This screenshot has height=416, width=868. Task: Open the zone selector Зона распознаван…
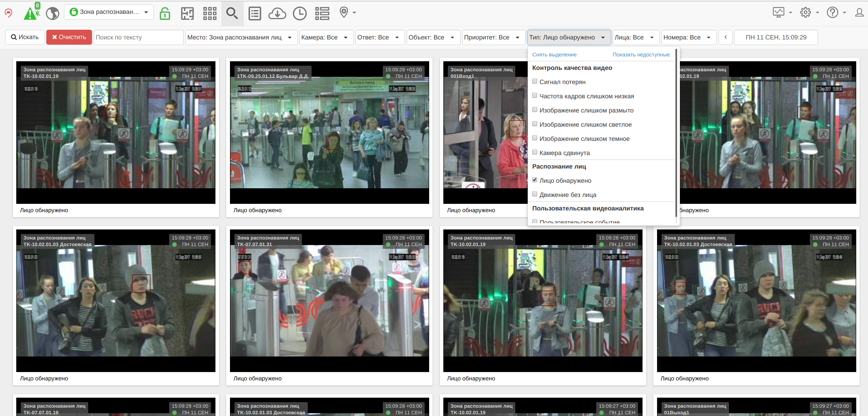[109, 12]
